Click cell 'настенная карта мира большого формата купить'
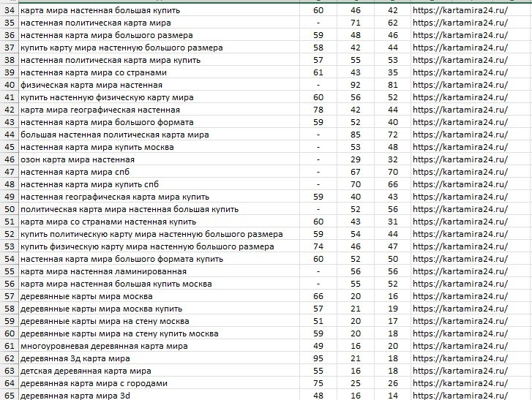 159,259
